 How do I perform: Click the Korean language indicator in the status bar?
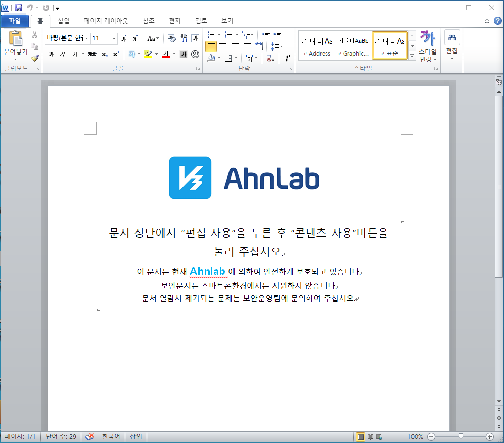pos(111,436)
